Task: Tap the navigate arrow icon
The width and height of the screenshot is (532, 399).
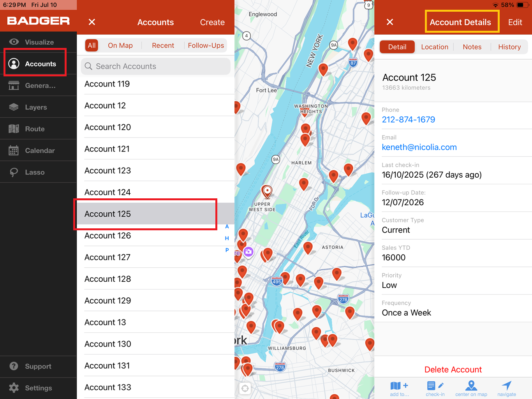Action: 507,385
